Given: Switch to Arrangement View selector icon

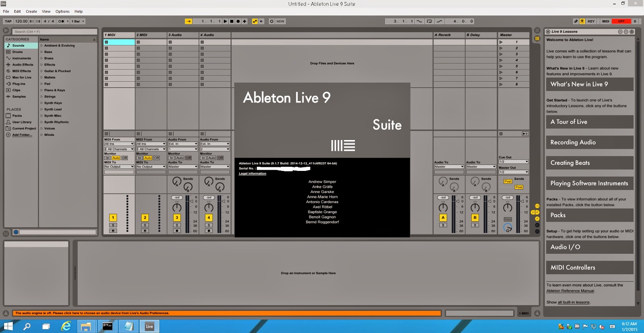Looking at the screenshot, I should click(537, 31).
